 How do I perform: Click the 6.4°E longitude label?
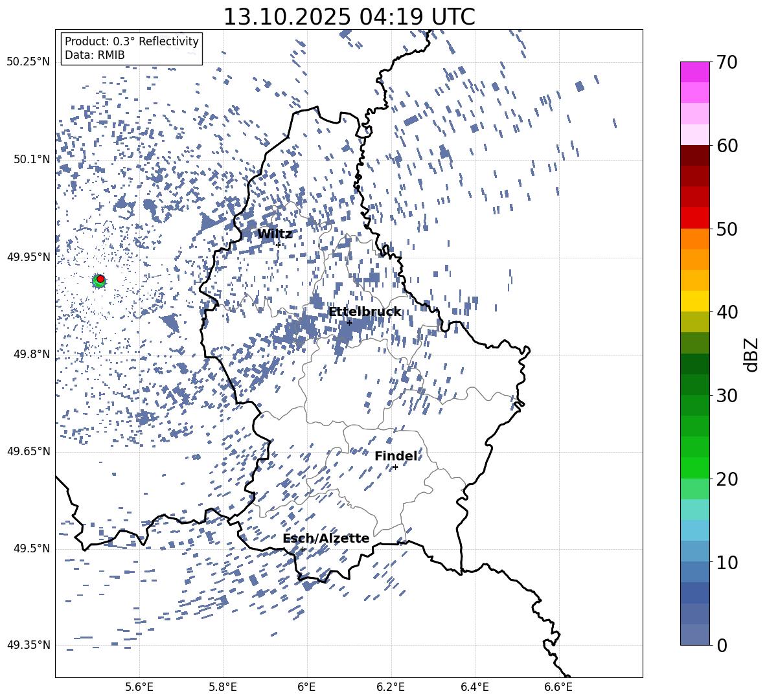tap(475, 687)
